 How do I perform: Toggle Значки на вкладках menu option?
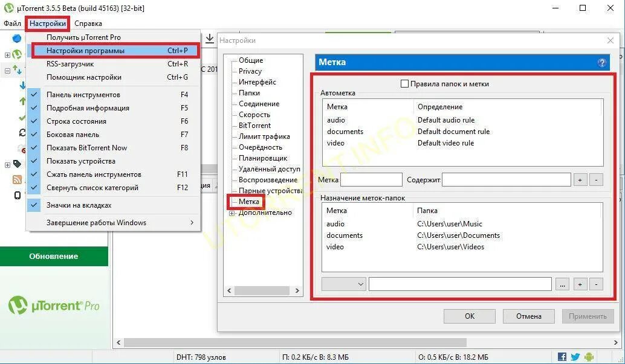[x=114, y=205]
